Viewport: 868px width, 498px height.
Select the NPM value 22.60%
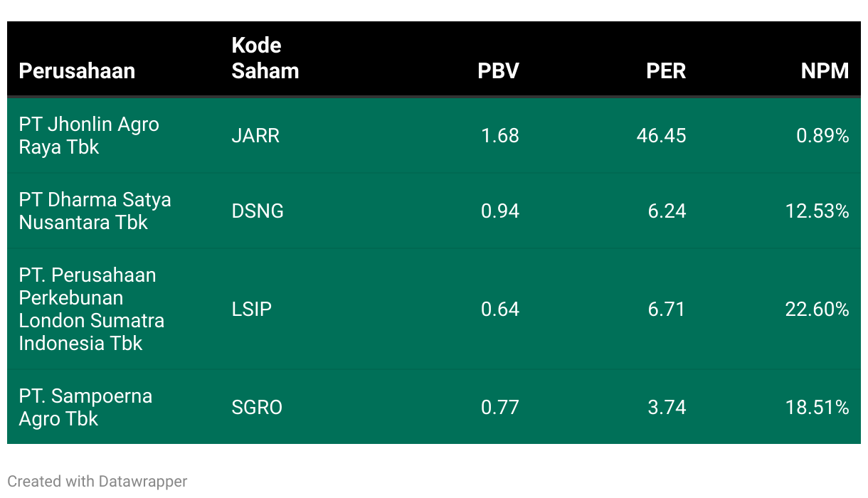817,309
